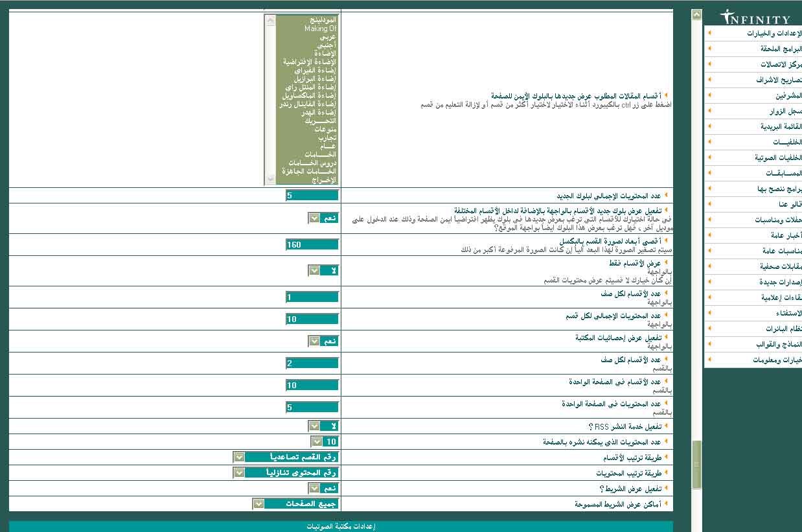This screenshot has width=802, height=532.
Task: Select إضاءة الفيراي in the sections list
Action: tap(306, 70)
